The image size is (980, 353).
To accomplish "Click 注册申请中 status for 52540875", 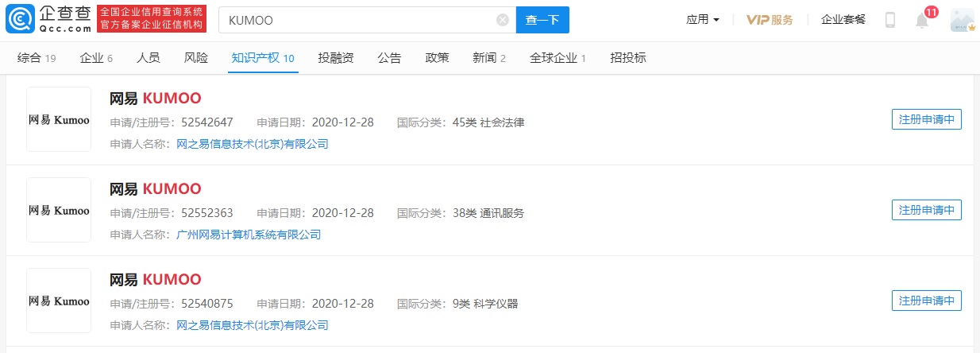I will 927,301.
